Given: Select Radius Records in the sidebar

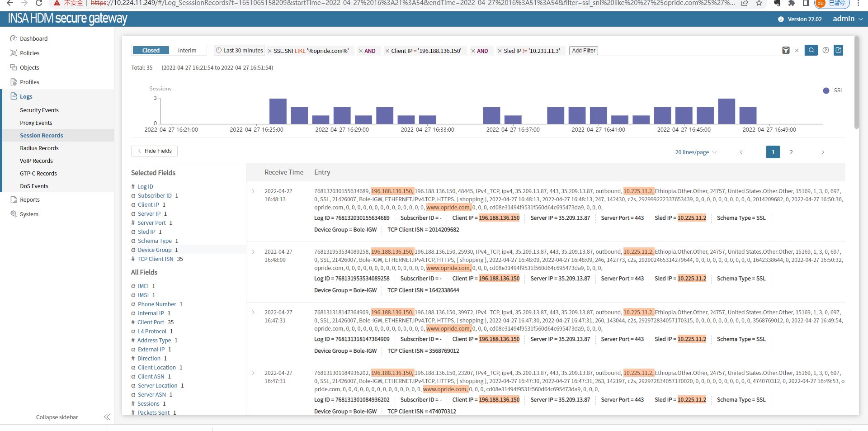Looking at the screenshot, I should (39, 148).
